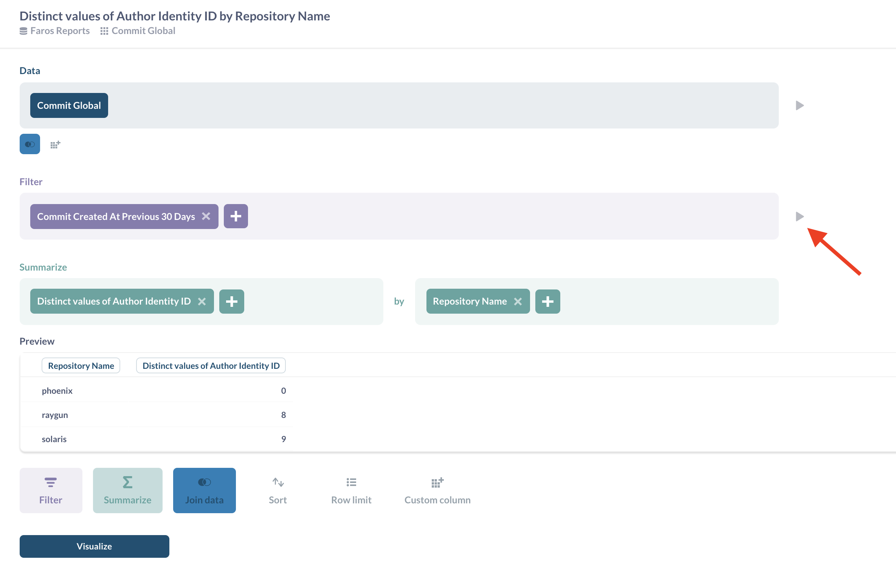The width and height of the screenshot is (896, 588).
Task: Add a Sort step
Action: [277, 490]
